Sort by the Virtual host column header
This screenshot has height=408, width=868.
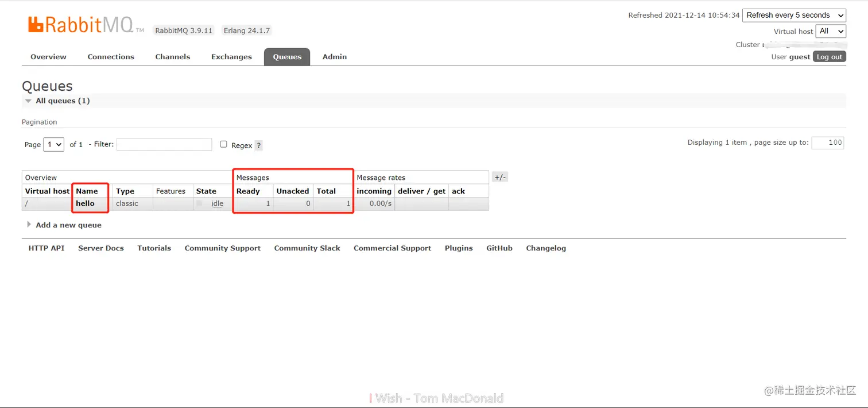pyautogui.click(x=47, y=191)
